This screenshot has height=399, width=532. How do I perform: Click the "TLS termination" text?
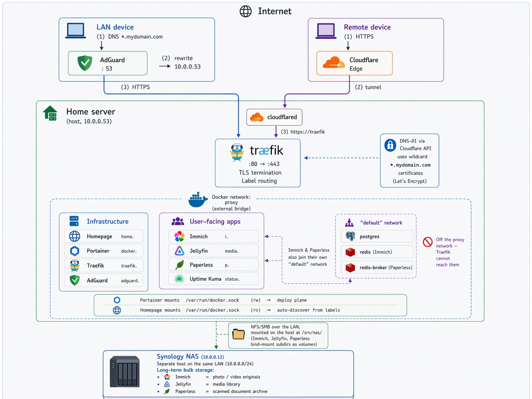pyautogui.click(x=260, y=173)
